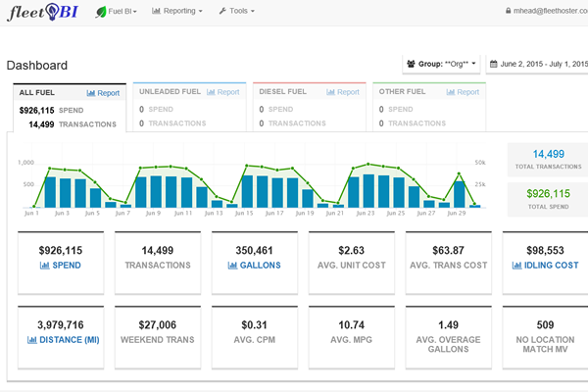
Task: Click the $2.63 AVG. UNIT COST card
Action: (x=352, y=263)
